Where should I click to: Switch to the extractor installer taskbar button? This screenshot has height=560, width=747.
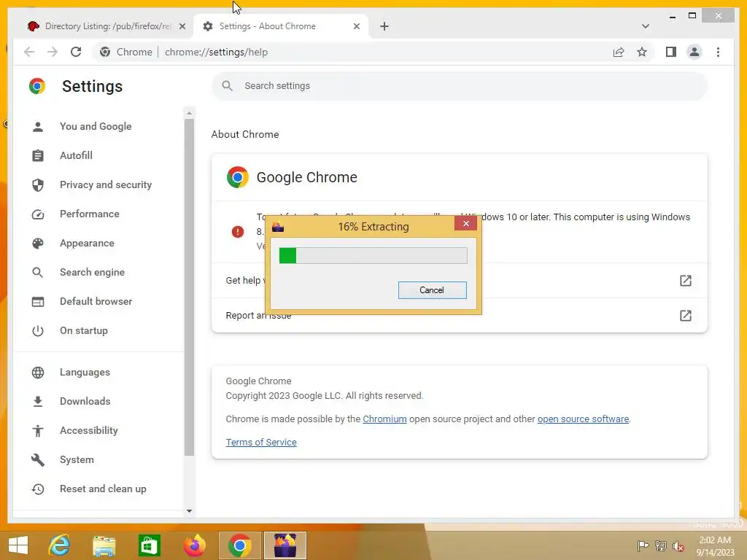[x=285, y=545]
